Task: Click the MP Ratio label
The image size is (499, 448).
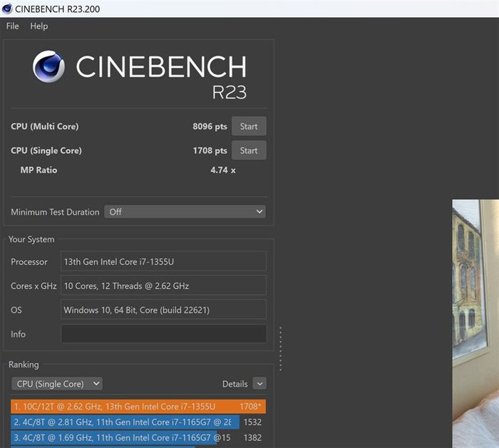Action: click(38, 170)
